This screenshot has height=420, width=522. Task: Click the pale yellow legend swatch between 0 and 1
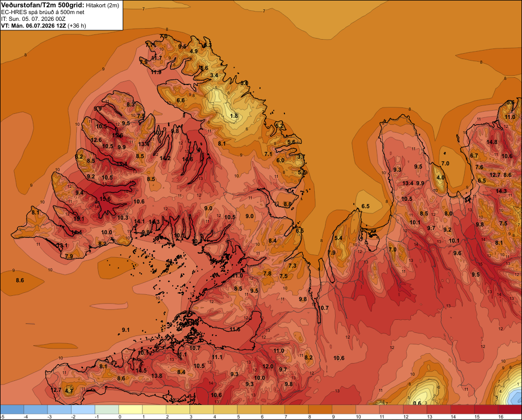click(x=130, y=409)
